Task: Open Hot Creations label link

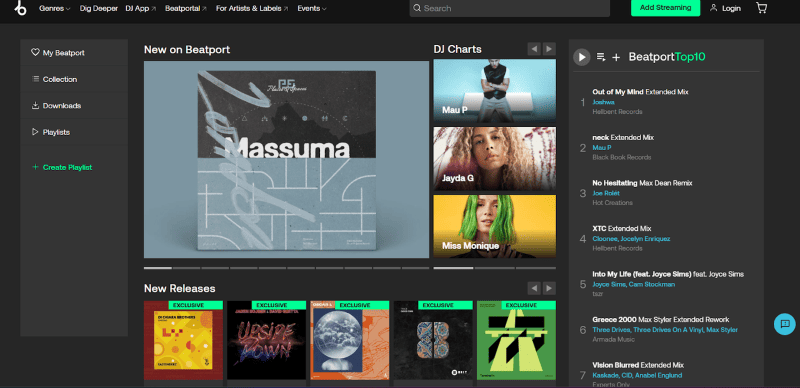Action: (612, 203)
